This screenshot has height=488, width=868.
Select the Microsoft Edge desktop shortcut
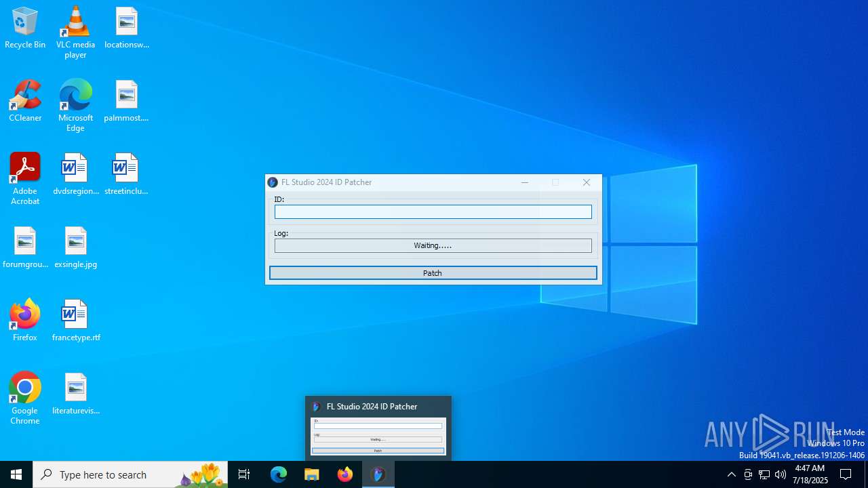75,106
